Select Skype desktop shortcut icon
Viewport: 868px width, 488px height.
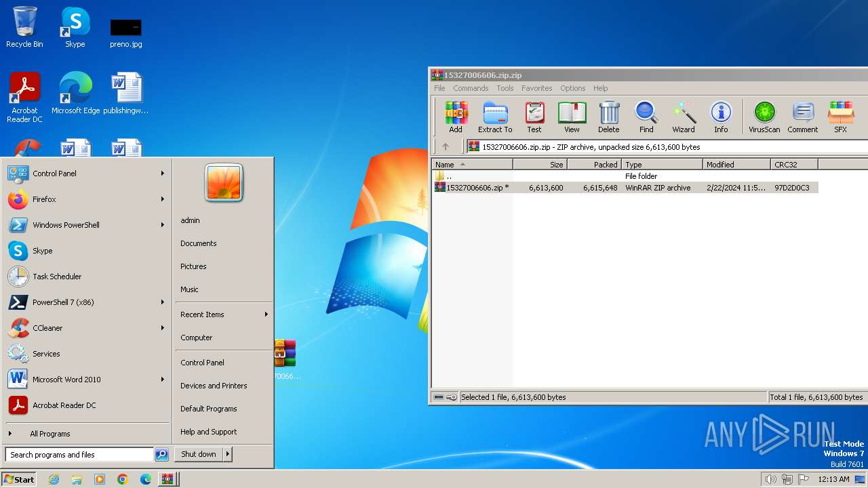(x=75, y=27)
